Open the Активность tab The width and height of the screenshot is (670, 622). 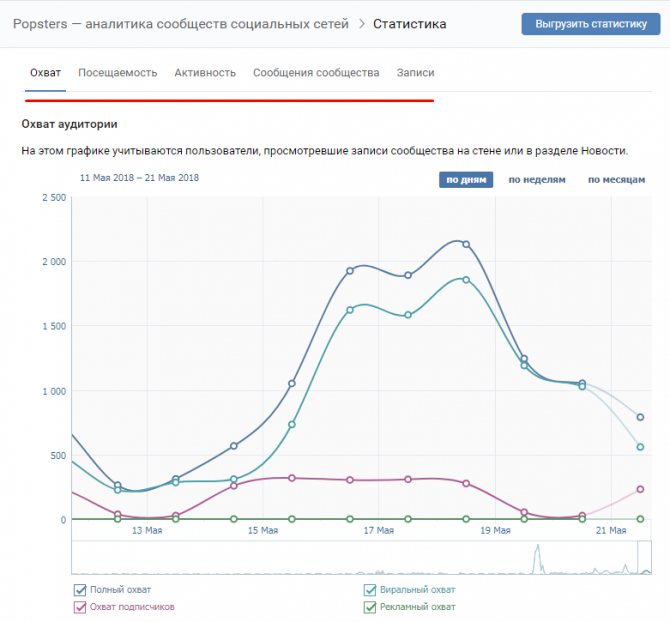(205, 73)
